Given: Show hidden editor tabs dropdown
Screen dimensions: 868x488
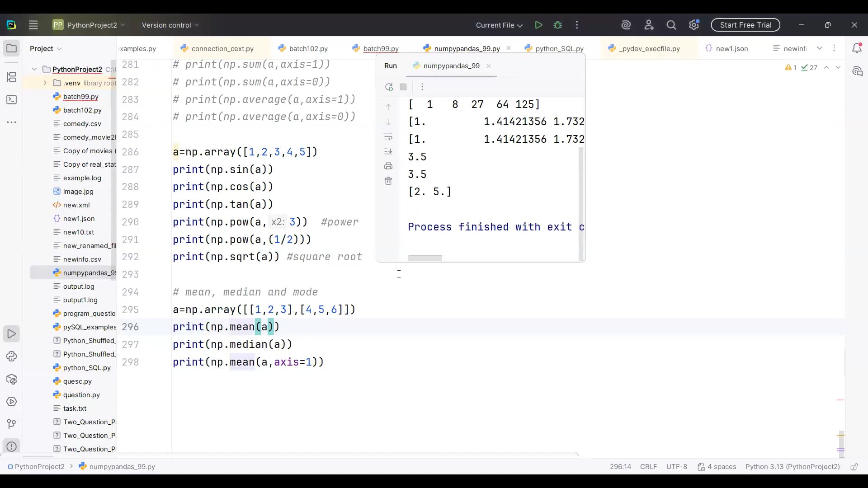Looking at the screenshot, I should point(820,48).
